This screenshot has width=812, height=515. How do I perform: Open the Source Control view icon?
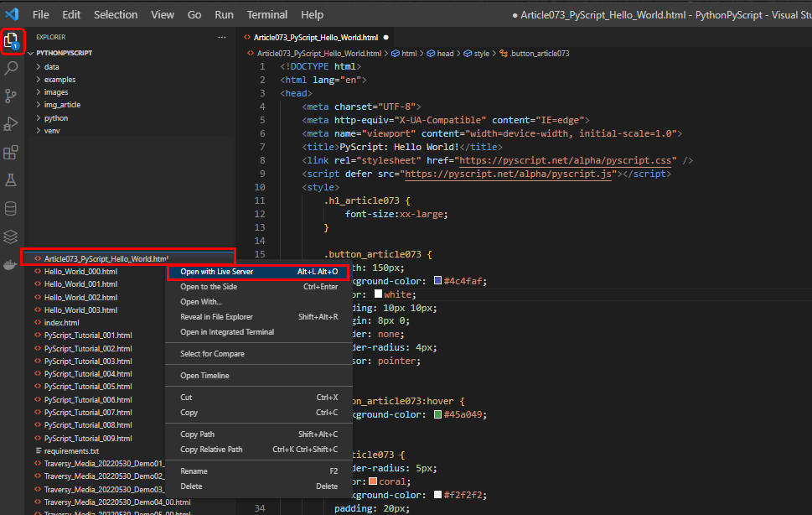coord(11,96)
